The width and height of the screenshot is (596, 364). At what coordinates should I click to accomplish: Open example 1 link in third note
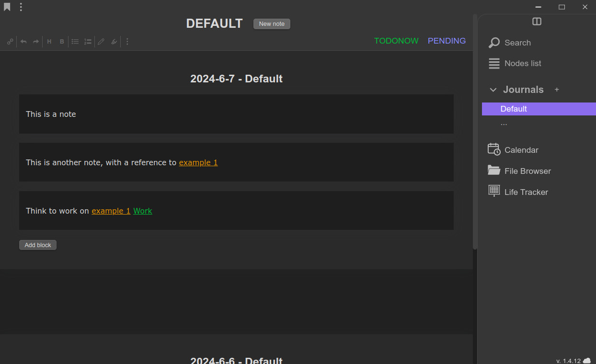coord(111,211)
